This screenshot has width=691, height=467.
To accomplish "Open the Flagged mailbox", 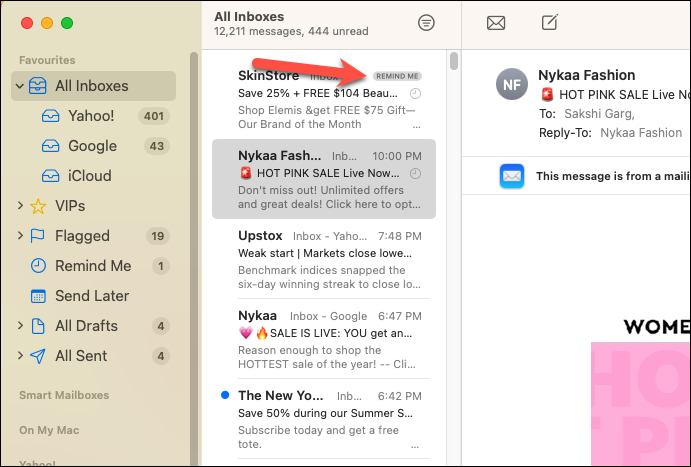I will (93, 236).
